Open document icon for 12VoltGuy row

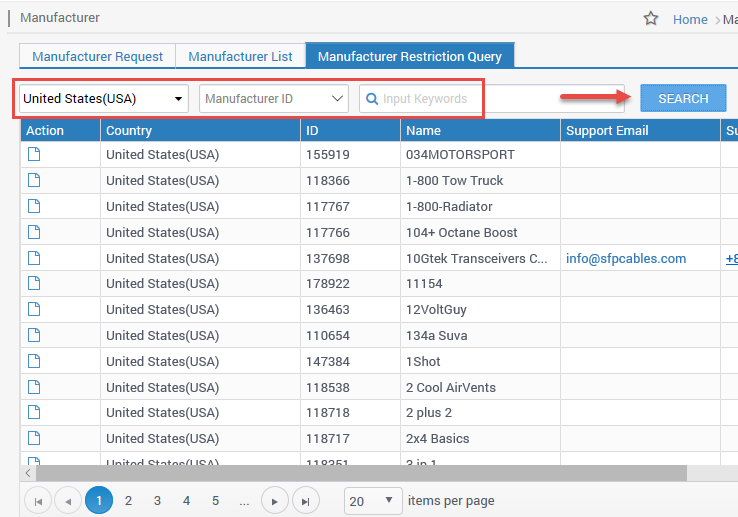point(34,309)
